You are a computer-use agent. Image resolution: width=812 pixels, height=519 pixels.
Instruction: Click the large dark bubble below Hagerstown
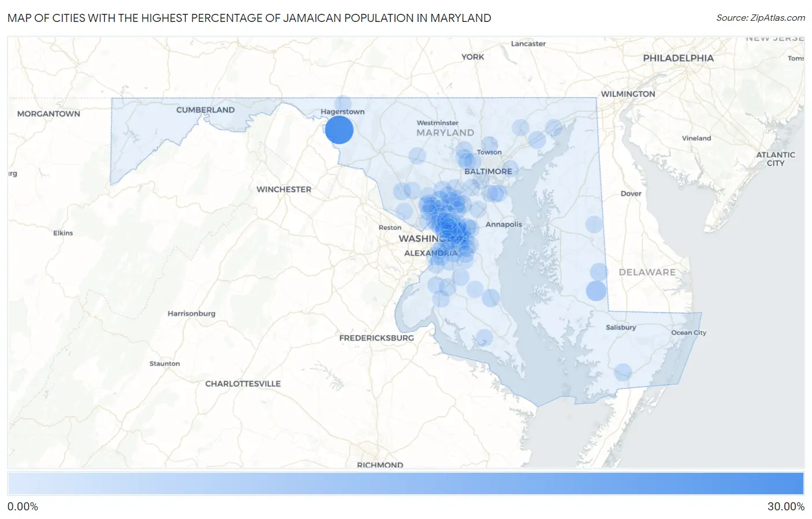(x=339, y=130)
